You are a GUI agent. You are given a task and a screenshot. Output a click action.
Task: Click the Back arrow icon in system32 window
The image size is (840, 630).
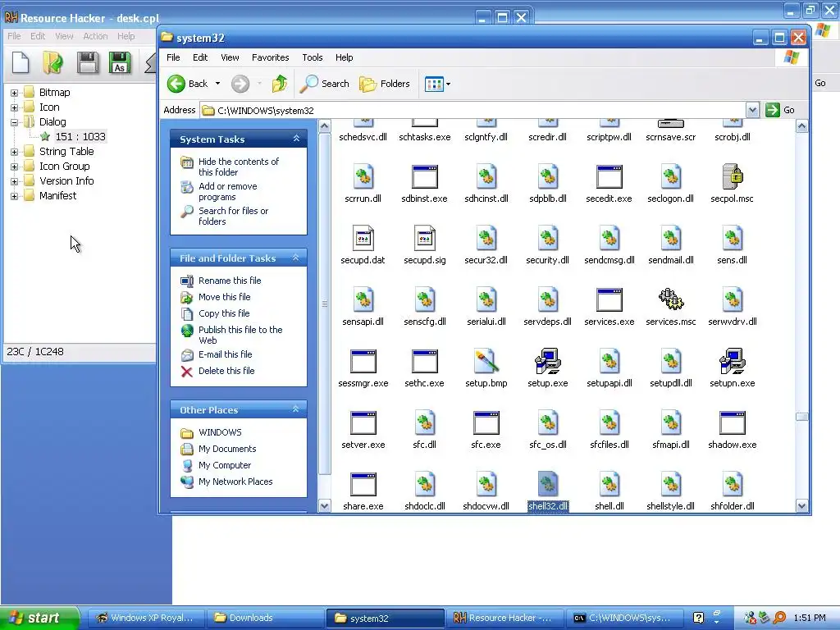click(x=176, y=84)
